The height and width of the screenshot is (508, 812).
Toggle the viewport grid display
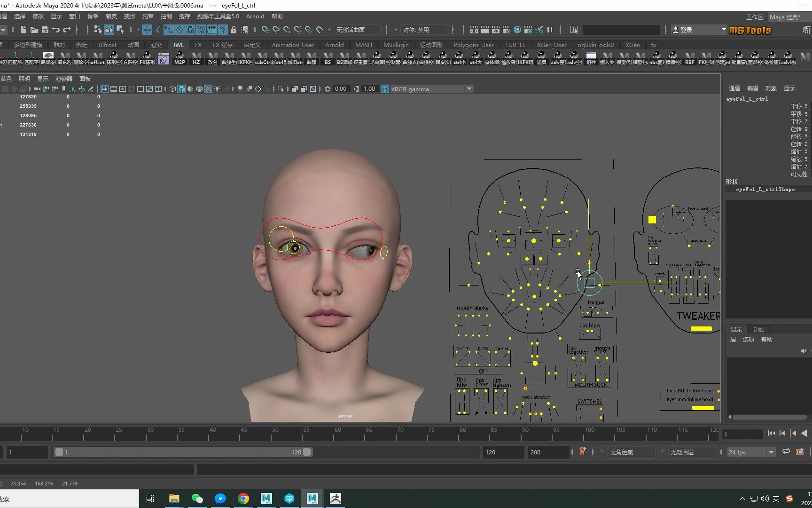tap(105, 89)
